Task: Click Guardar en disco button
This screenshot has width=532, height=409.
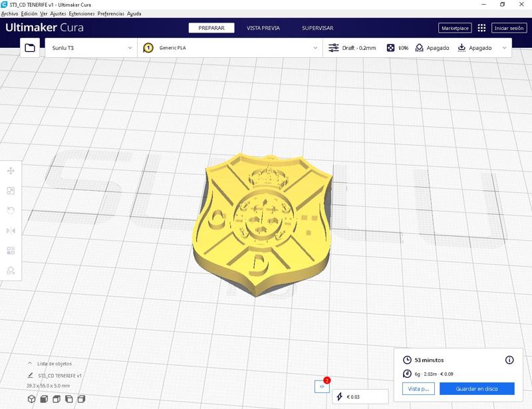Action: (x=477, y=388)
